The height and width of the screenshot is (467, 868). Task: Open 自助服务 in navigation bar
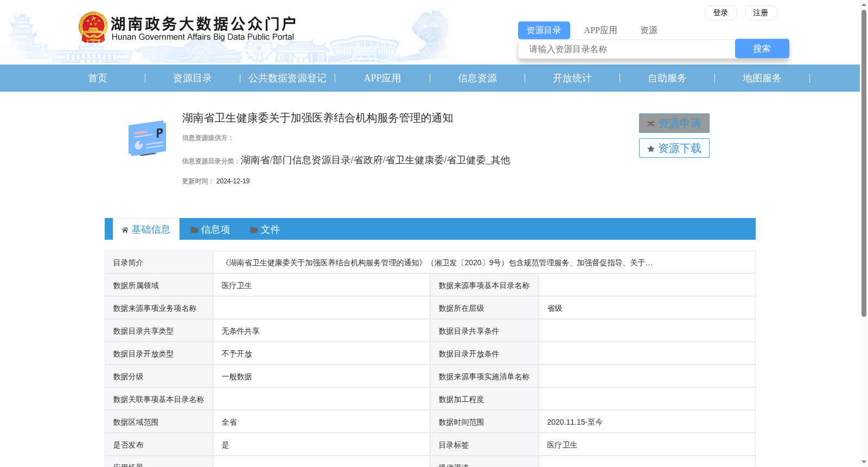[667, 78]
